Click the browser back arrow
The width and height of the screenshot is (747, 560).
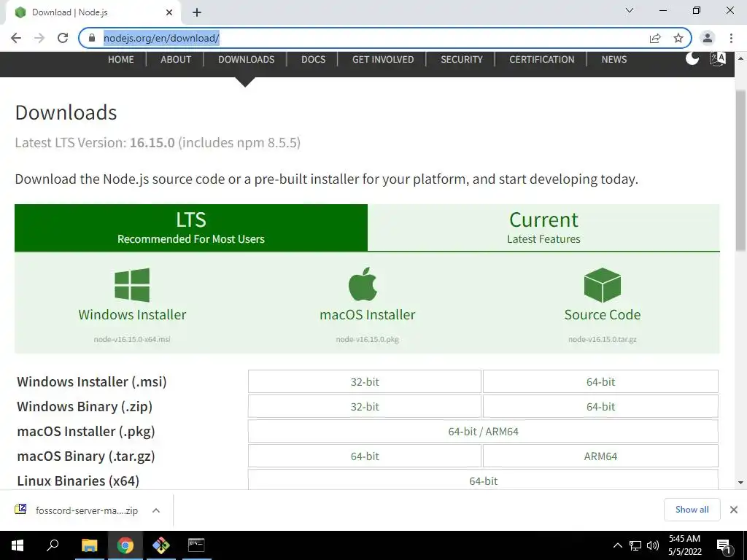point(16,38)
